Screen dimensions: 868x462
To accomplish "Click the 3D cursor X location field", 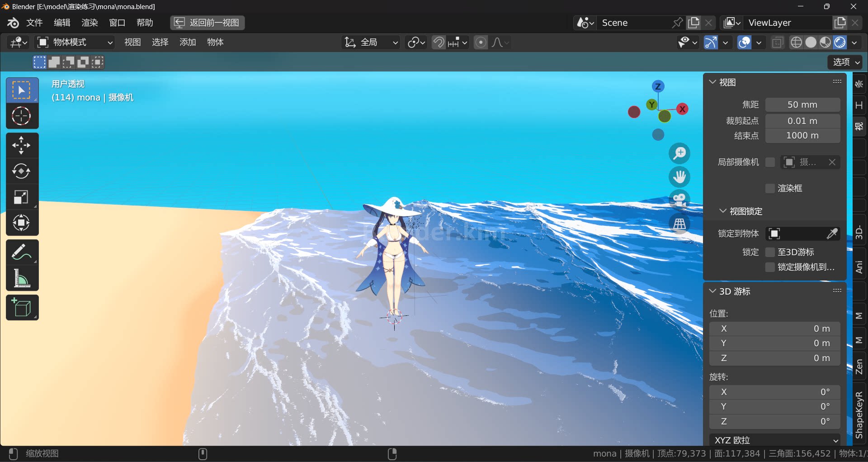I will [x=775, y=329].
